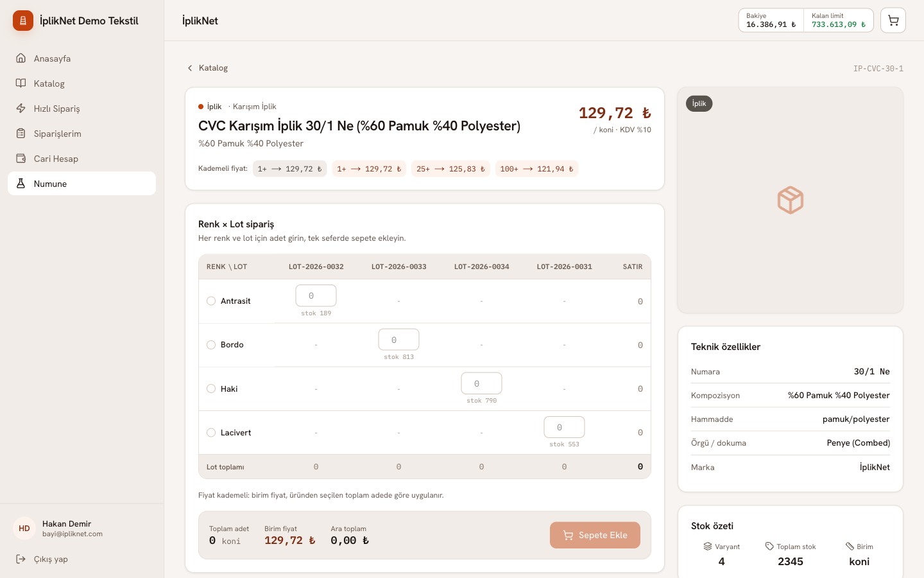Click the Haki LOT-2026-0034 quantity field
The height and width of the screenshot is (578, 924).
click(x=481, y=383)
